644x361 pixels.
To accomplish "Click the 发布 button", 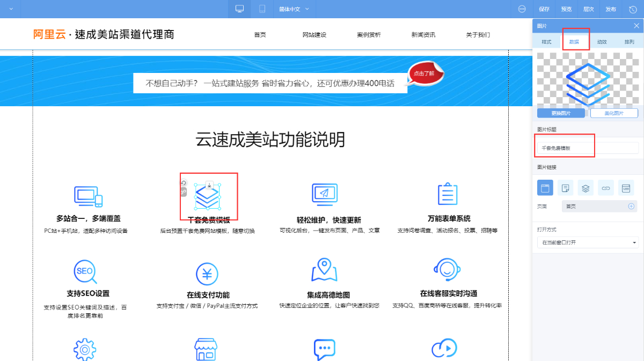I will tap(611, 9).
